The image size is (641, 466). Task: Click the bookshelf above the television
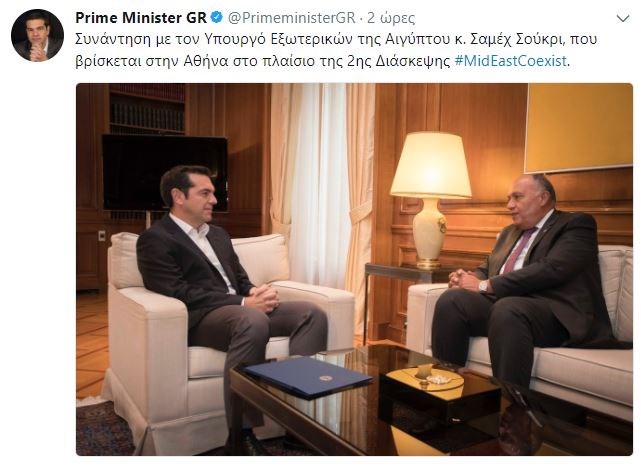tap(147, 109)
